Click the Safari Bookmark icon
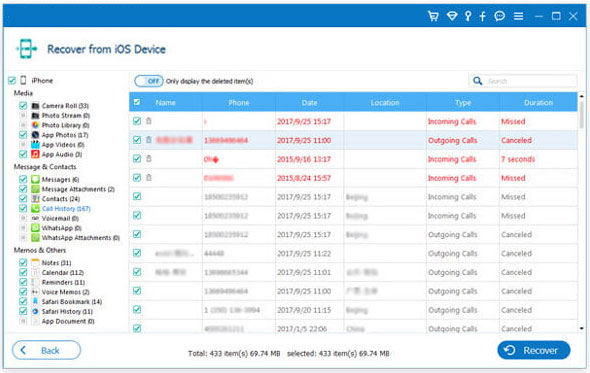The image size is (590, 373). [35, 301]
